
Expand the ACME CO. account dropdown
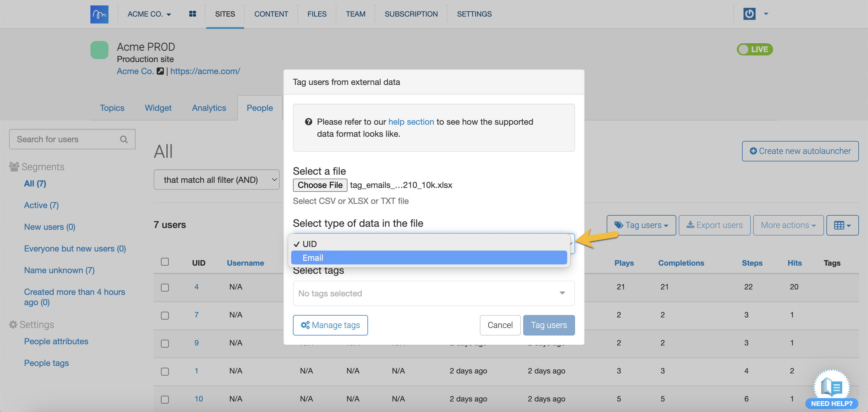149,14
